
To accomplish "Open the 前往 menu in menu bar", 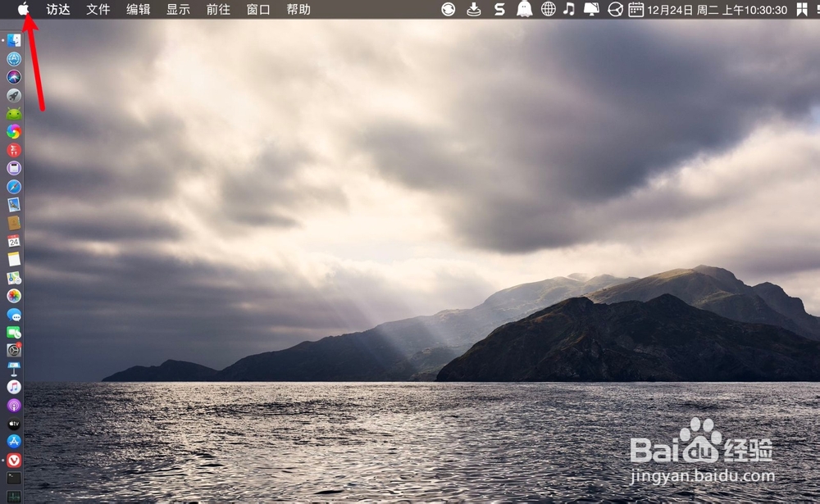I will 217,9.
